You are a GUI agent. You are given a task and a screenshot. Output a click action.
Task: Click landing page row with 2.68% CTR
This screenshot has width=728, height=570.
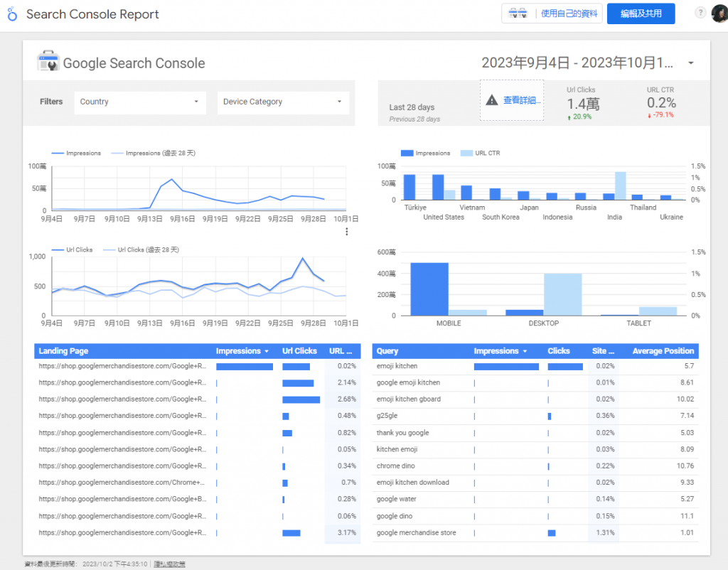[198, 399]
